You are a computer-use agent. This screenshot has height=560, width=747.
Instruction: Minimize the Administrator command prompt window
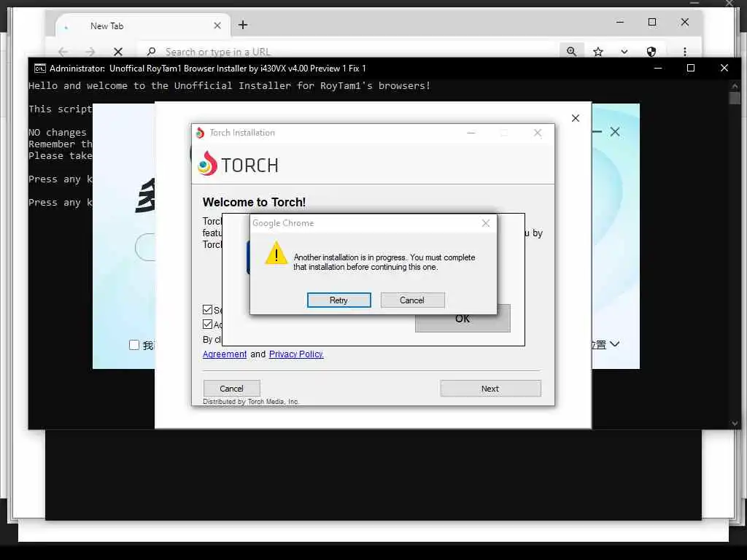(658, 68)
